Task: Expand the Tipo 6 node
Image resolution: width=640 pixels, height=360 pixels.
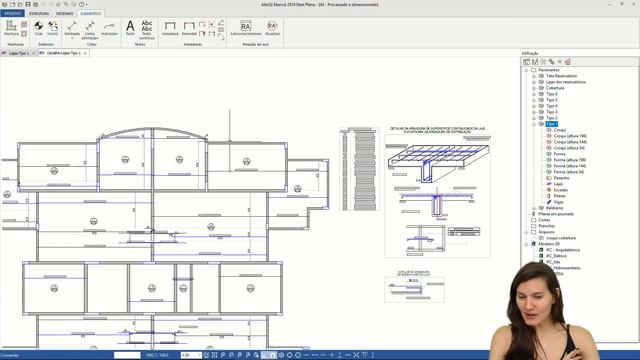Action: tap(533, 94)
